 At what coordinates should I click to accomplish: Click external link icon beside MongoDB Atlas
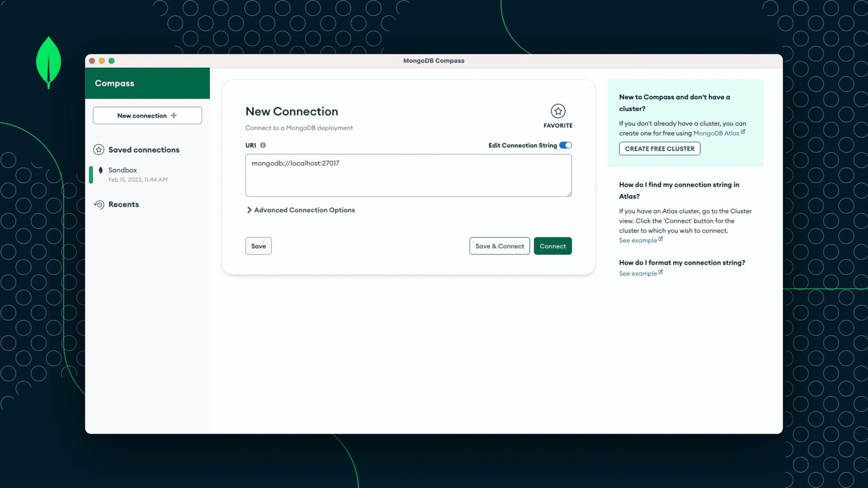pos(743,132)
